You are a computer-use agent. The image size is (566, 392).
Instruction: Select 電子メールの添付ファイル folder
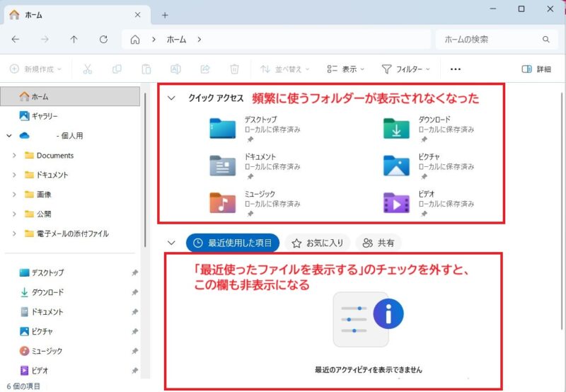pyautogui.click(x=67, y=234)
